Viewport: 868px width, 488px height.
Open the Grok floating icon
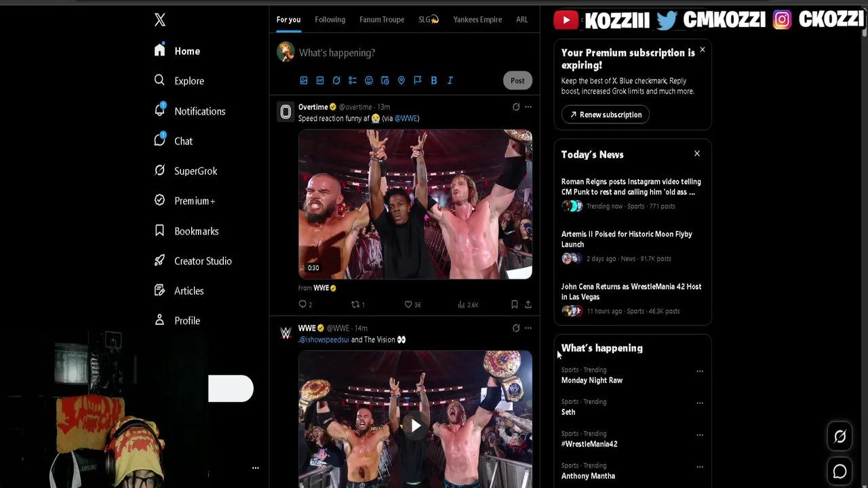tap(840, 436)
